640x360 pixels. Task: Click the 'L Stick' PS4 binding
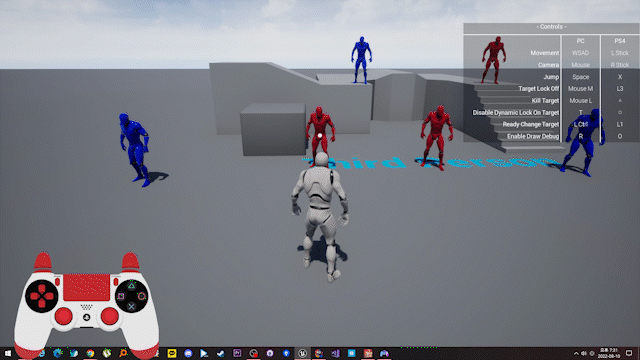point(620,53)
